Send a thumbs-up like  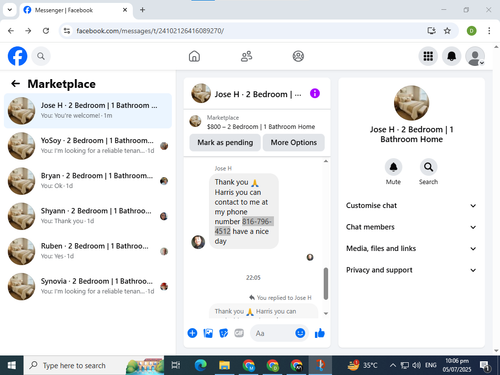pyautogui.click(x=320, y=333)
